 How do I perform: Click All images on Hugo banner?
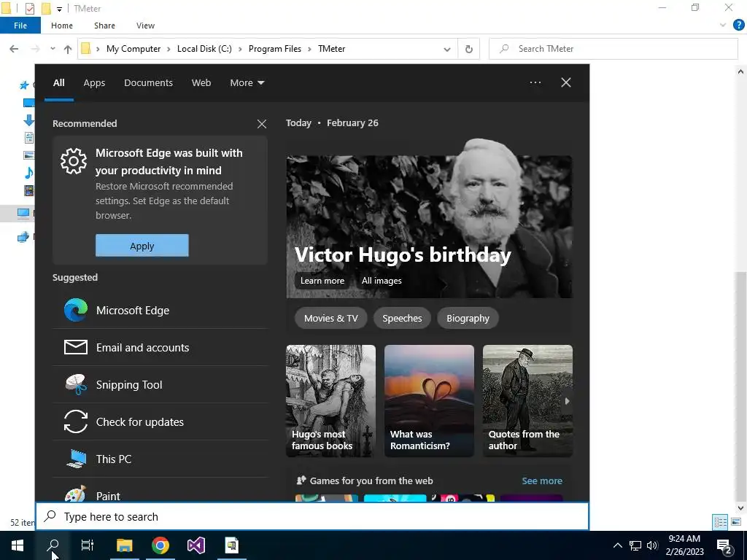point(381,281)
